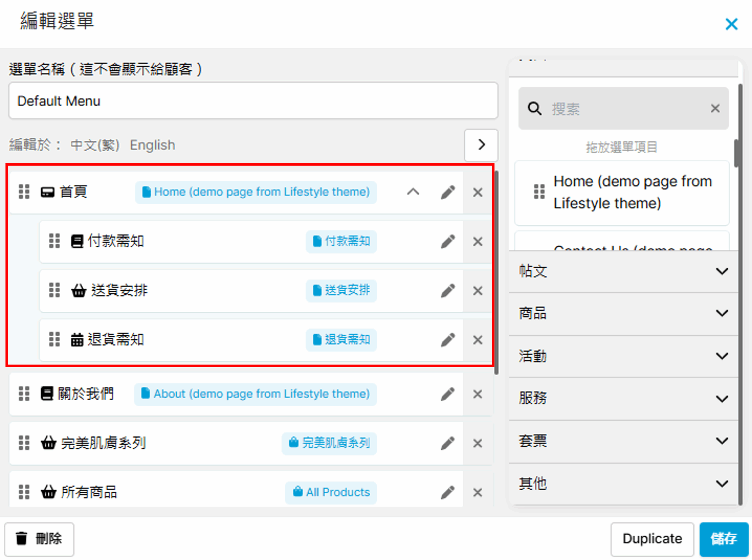Screen dimensions: 752x560
Task: Edit 完美肌膚系列 item with pencil icon
Action: [x=447, y=443]
